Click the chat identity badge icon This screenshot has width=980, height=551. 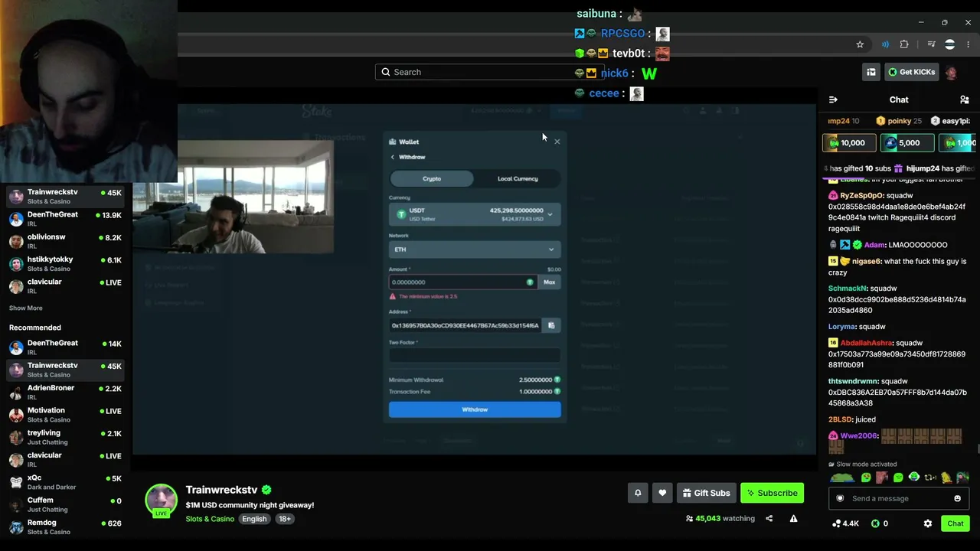coord(840,498)
